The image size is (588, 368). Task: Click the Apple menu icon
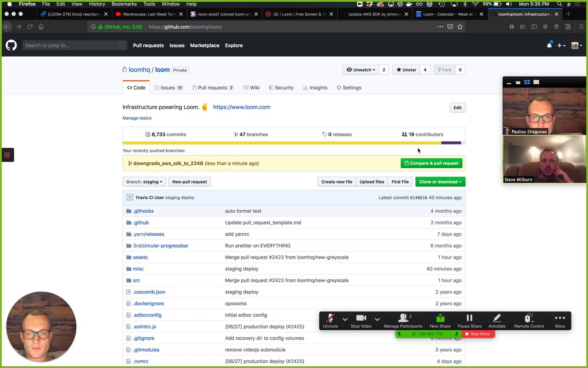[x=9, y=4]
